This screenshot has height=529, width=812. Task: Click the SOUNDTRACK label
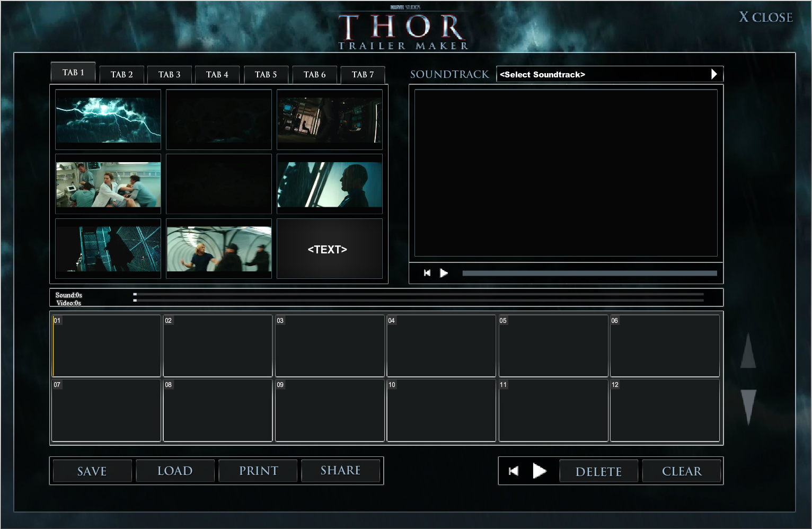[x=449, y=74]
